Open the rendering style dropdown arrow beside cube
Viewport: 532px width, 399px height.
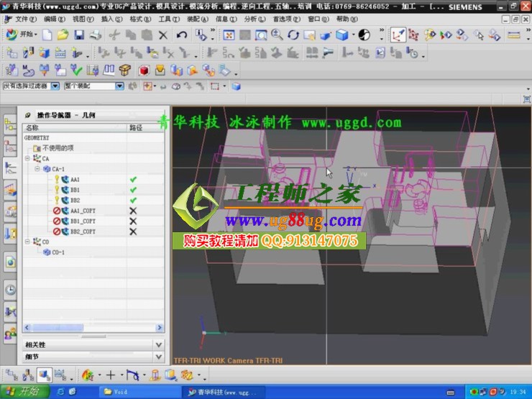point(353,35)
